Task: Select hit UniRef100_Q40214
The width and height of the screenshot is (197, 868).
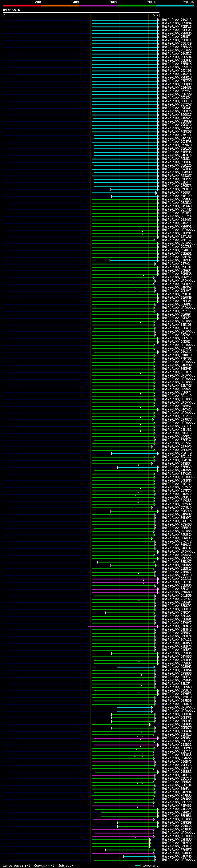Action: tap(177, 74)
